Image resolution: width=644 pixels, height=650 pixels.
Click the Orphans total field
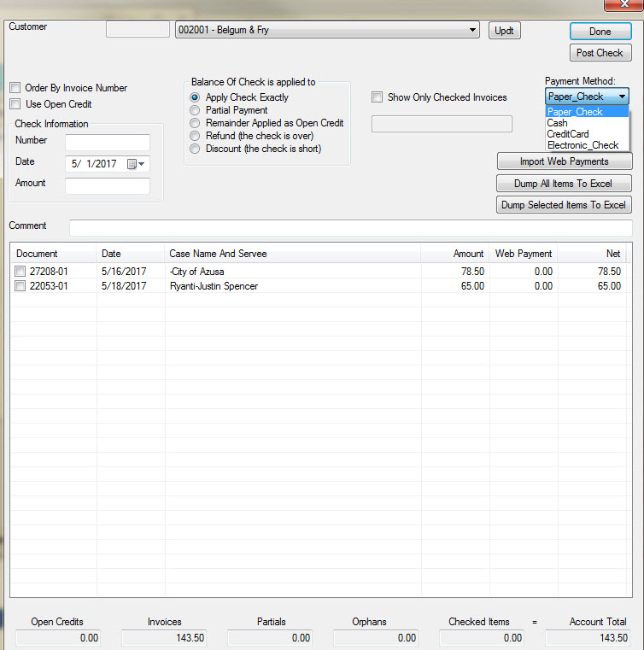[376, 637]
